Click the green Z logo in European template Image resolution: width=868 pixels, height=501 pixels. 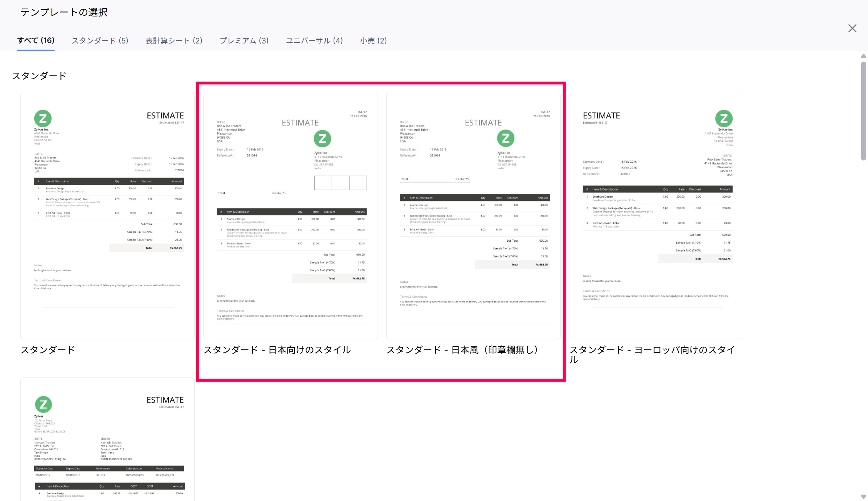[x=724, y=119]
